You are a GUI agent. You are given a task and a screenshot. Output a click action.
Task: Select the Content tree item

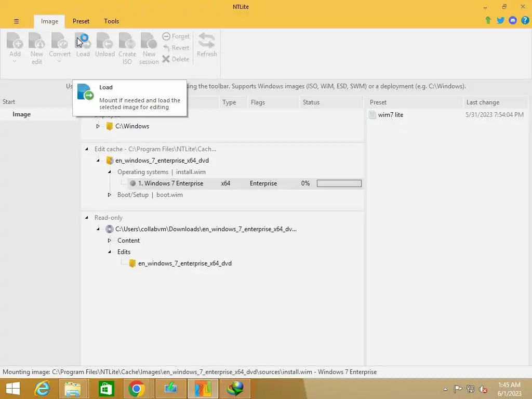pos(128,241)
